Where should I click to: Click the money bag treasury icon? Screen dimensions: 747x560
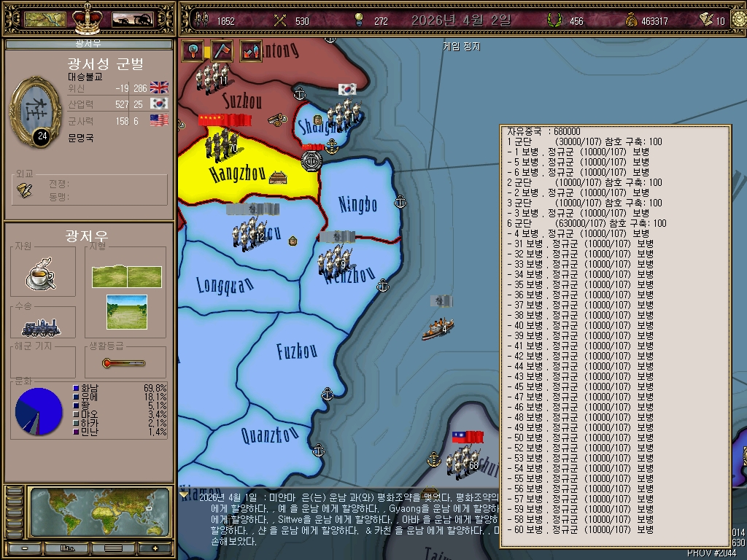click(x=631, y=20)
